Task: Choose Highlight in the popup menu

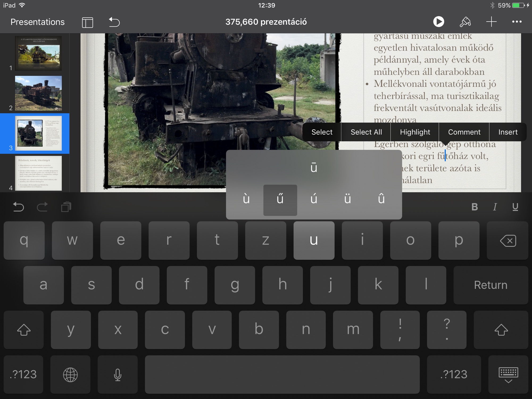Action: 415,132
